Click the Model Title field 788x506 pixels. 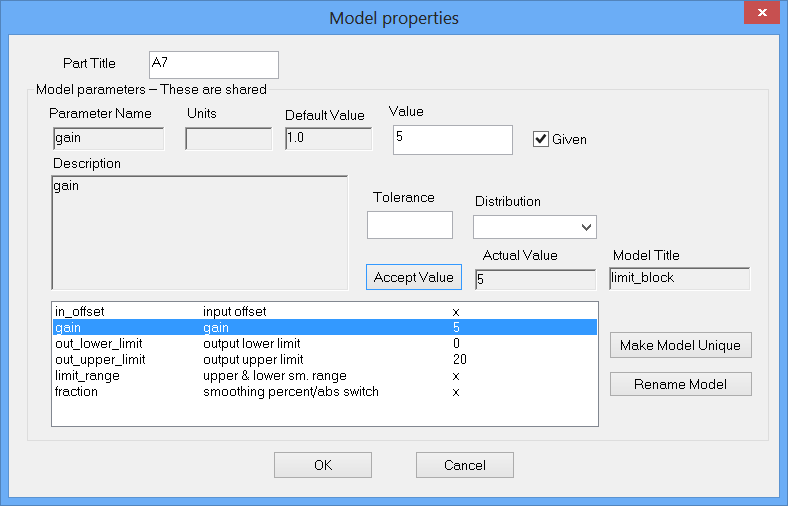coord(679,279)
